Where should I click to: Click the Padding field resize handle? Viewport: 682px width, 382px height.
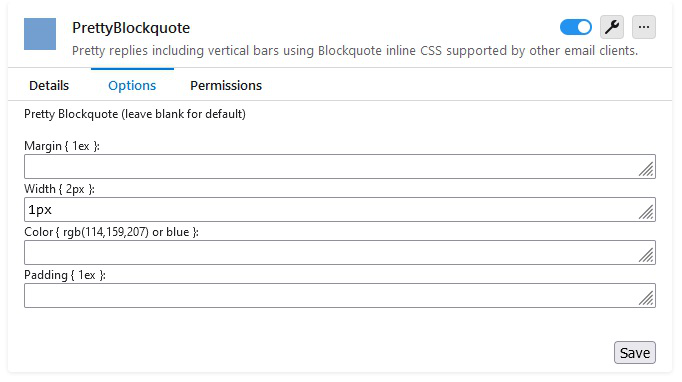[646, 298]
